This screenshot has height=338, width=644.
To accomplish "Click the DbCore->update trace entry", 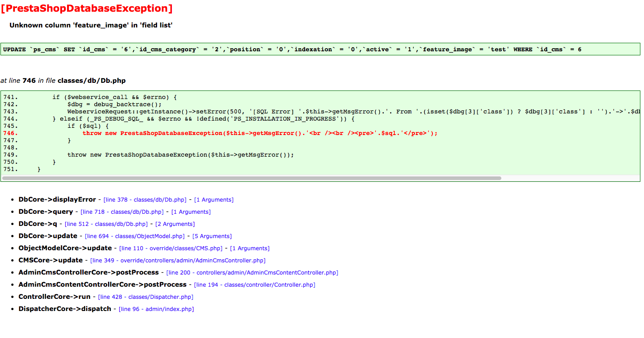I will pyautogui.click(x=48, y=236).
